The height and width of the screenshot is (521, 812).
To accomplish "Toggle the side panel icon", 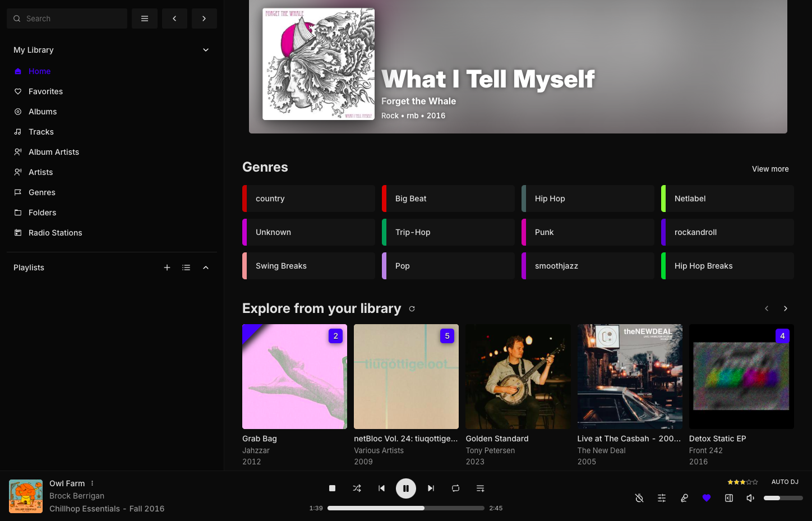I will coord(729,498).
